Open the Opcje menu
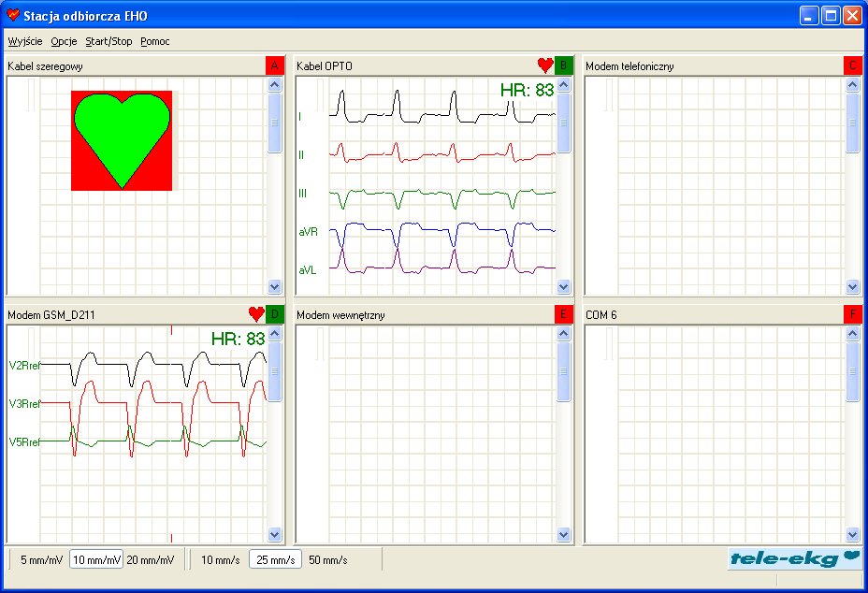 [x=64, y=41]
